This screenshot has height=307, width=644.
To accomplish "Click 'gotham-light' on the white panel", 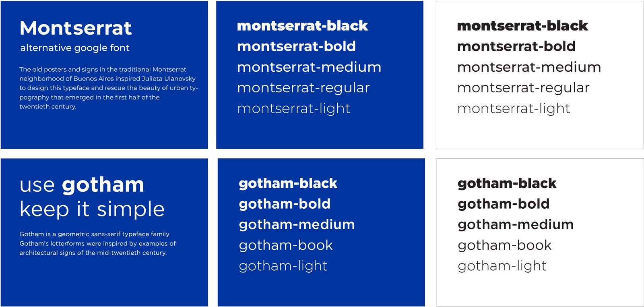I will 502,266.
